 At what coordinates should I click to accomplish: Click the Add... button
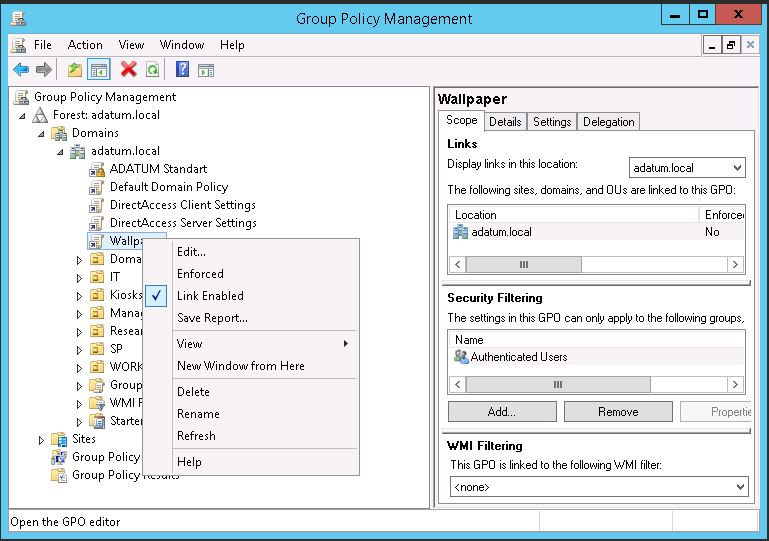click(x=502, y=412)
